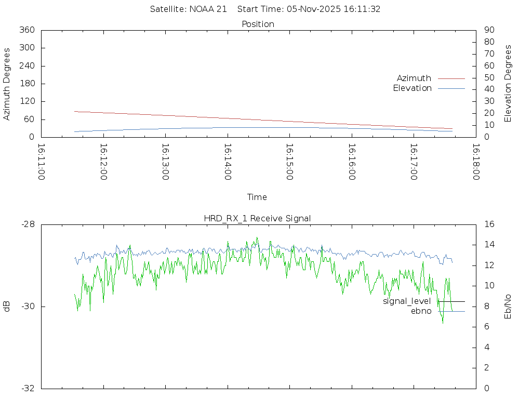Select the Elevation legend label
Image resolution: width=532 pixels, height=399 pixels.
pos(412,88)
